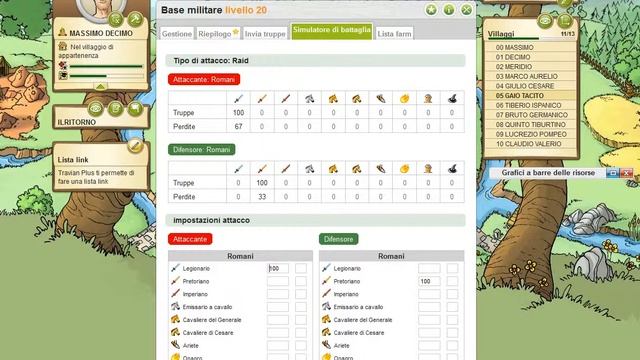Select village 09 LUCREZIO POMPEO
640x360 pixels.
click(531, 134)
